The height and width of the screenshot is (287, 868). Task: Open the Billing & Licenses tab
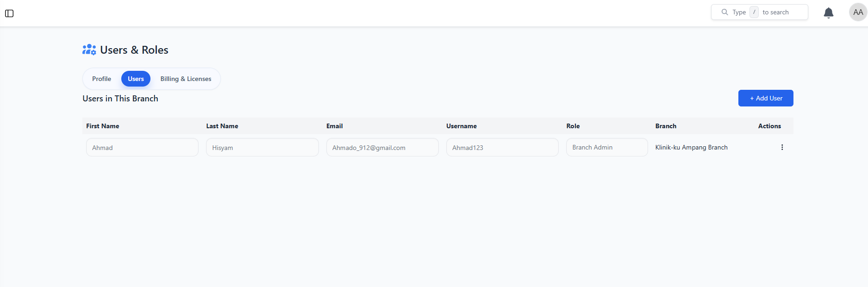tap(186, 79)
